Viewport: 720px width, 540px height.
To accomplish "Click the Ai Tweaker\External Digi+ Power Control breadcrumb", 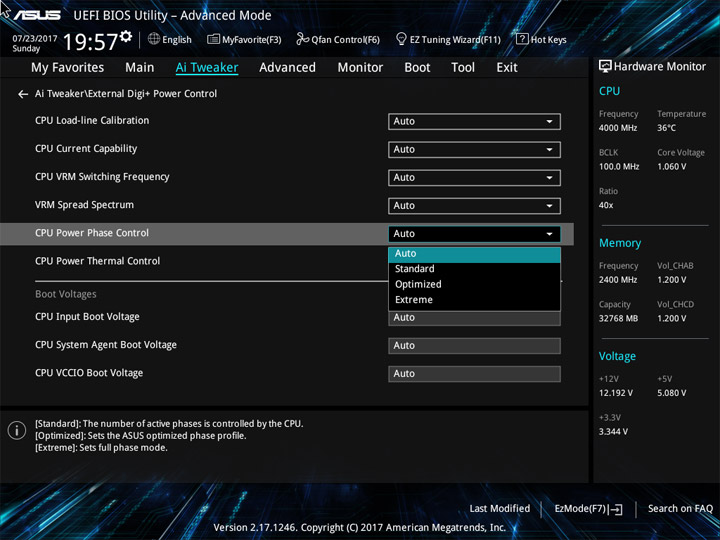I will point(126,94).
